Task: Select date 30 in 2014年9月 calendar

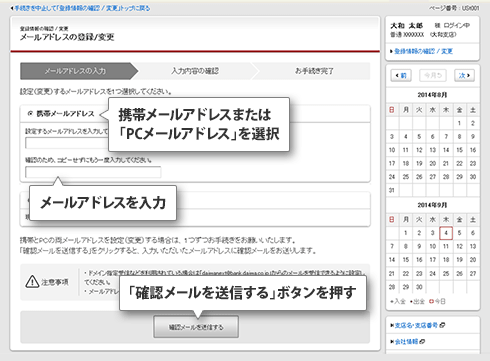Action: coord(419,287)
